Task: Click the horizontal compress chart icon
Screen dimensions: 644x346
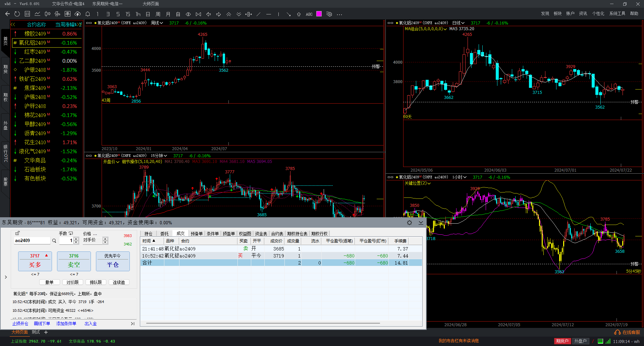Action: click(x=188, y=14)
